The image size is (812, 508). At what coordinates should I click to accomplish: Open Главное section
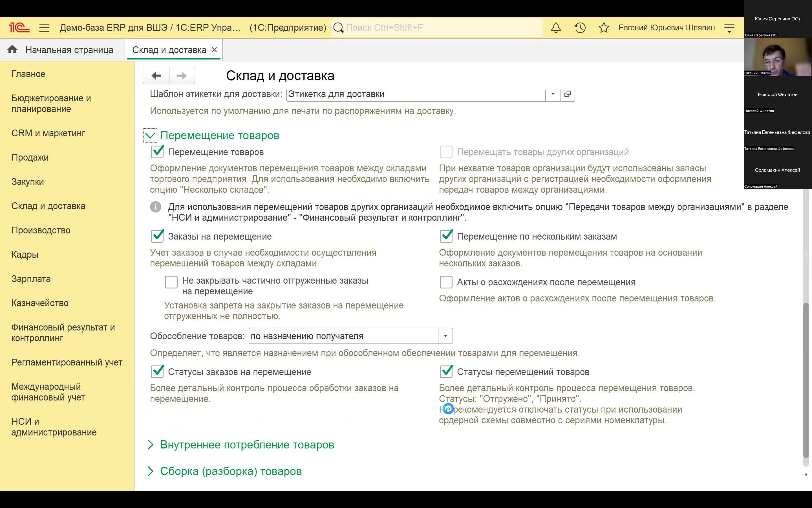[28, 74]
